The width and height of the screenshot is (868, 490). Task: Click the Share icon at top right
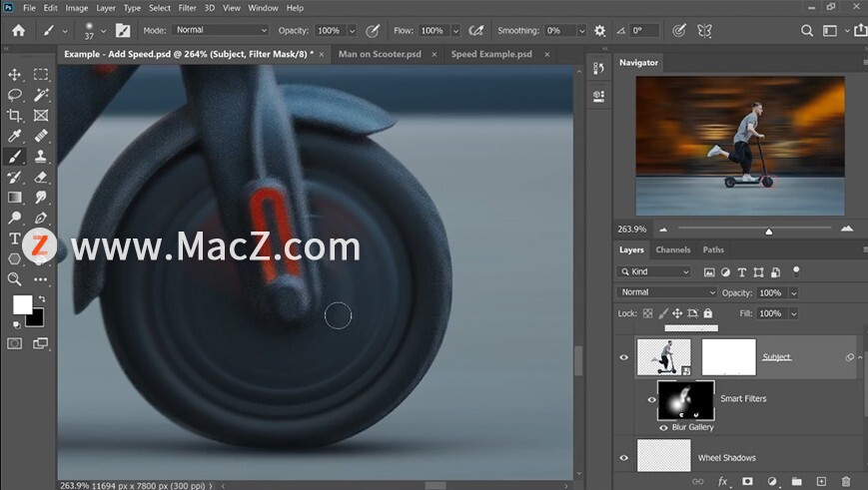(x=861, y=31)
